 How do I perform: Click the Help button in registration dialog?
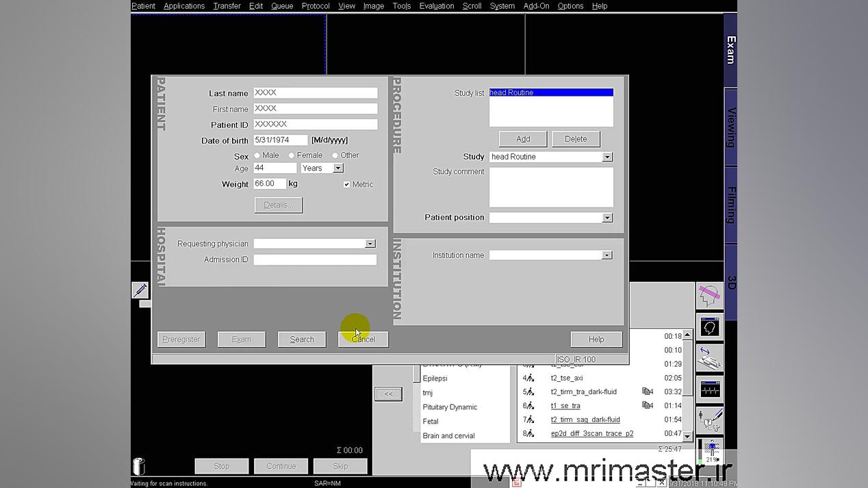point(596,339)
